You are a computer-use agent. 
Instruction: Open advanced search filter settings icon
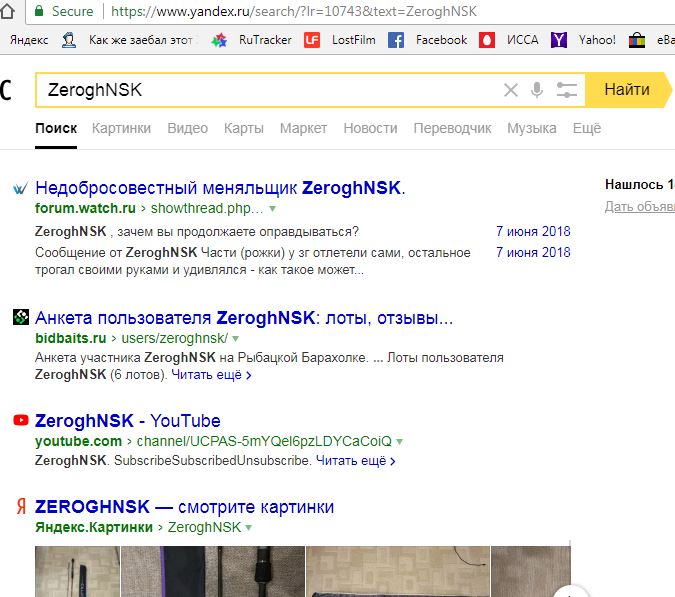[x=567, y=90]
